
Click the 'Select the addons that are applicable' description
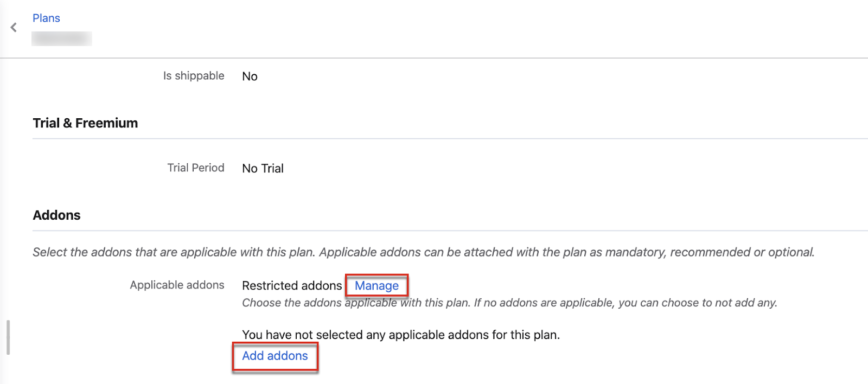pyautogui.click(x=423, y=252)
